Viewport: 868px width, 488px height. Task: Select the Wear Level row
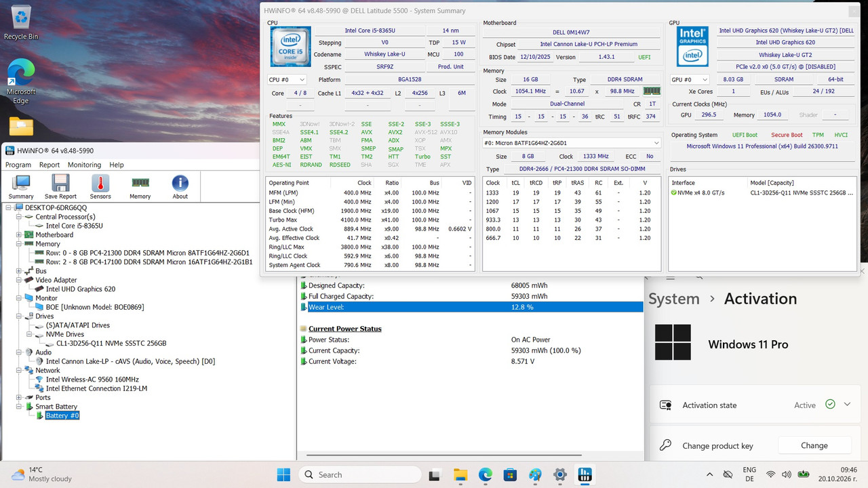coord(471,307)
